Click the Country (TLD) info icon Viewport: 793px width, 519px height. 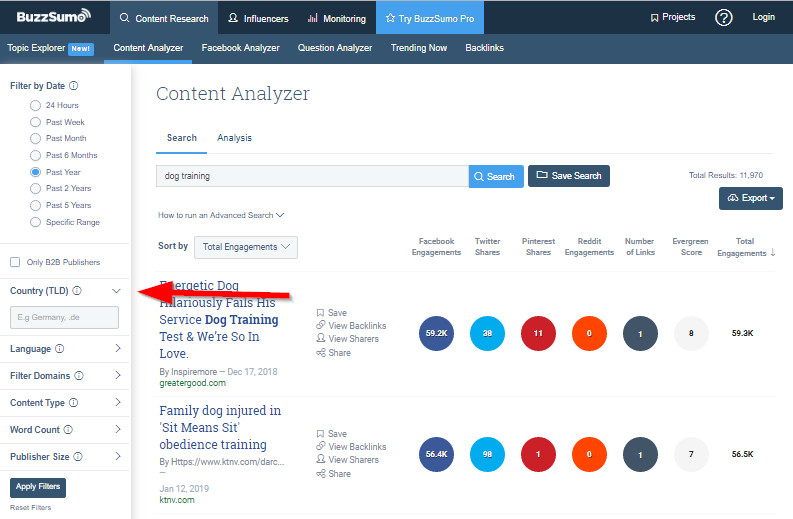tap(77, 290)
